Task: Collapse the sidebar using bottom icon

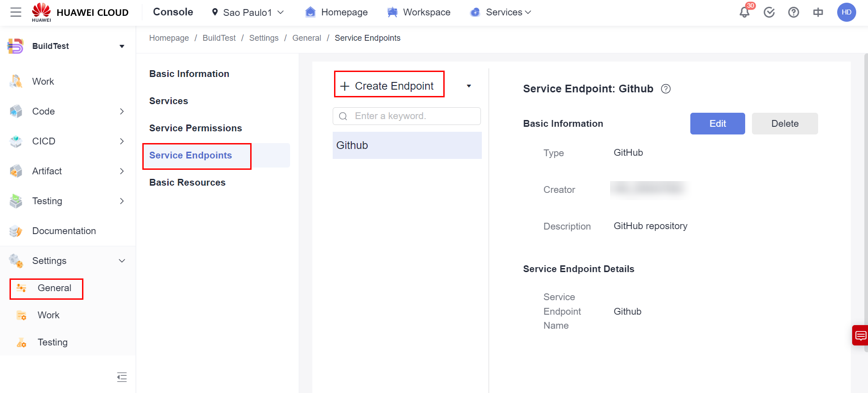Action: pos(122,377)
